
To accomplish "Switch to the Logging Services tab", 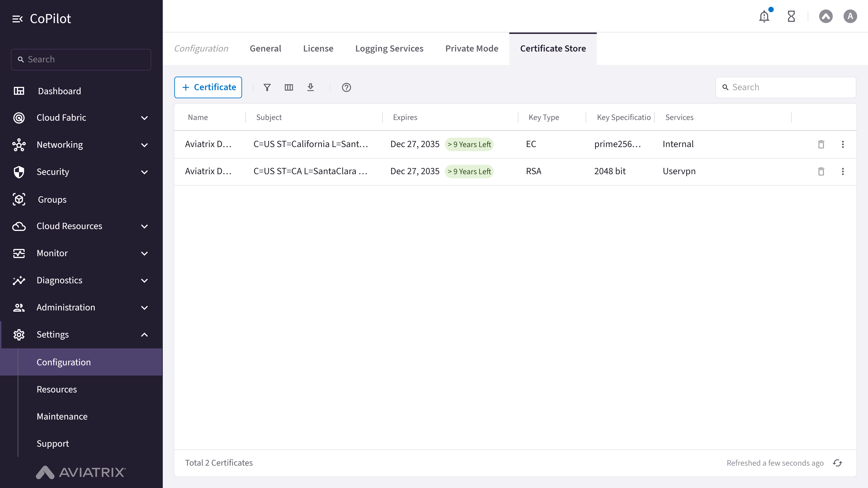I will tap(389, 48).
